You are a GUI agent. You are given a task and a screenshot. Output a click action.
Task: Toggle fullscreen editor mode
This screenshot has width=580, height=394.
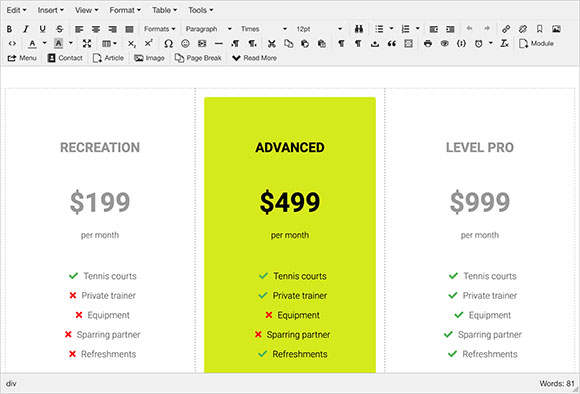(x=87, y=44)
